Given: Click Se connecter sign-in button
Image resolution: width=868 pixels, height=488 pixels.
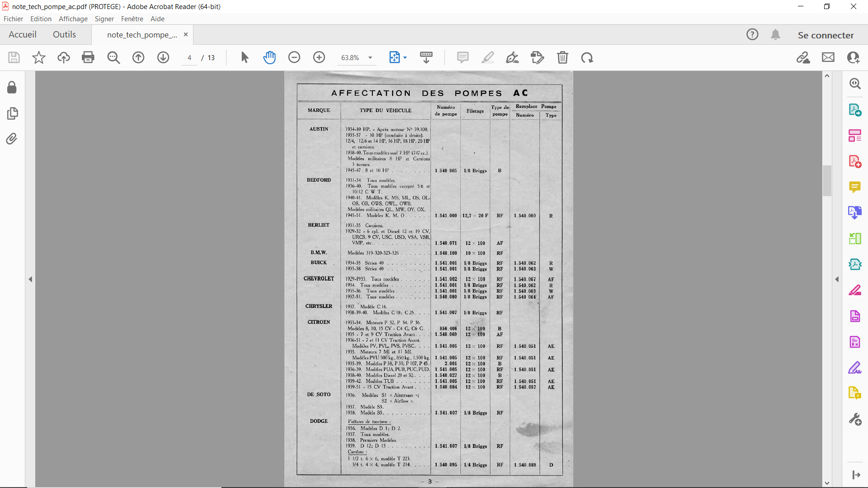Looking at the screenshot, I should 826,35.
